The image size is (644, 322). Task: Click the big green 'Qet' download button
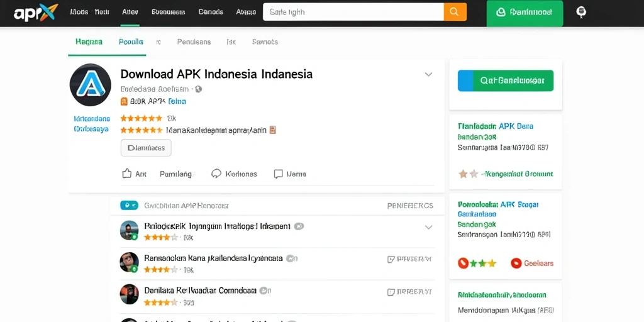[506, 80]
